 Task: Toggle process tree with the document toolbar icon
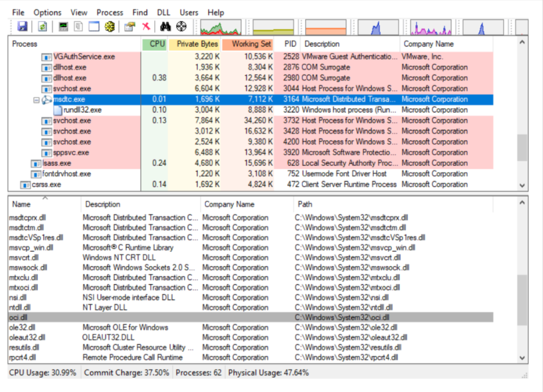[79, 26]
